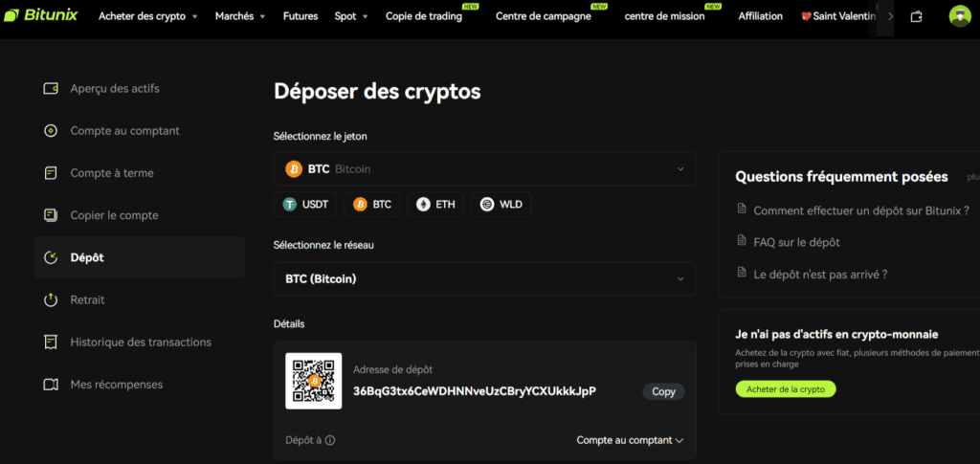980x464 pixels.
Task: Click the Bitunix logo
Action: pyautogui.click(x=40, y=15)
